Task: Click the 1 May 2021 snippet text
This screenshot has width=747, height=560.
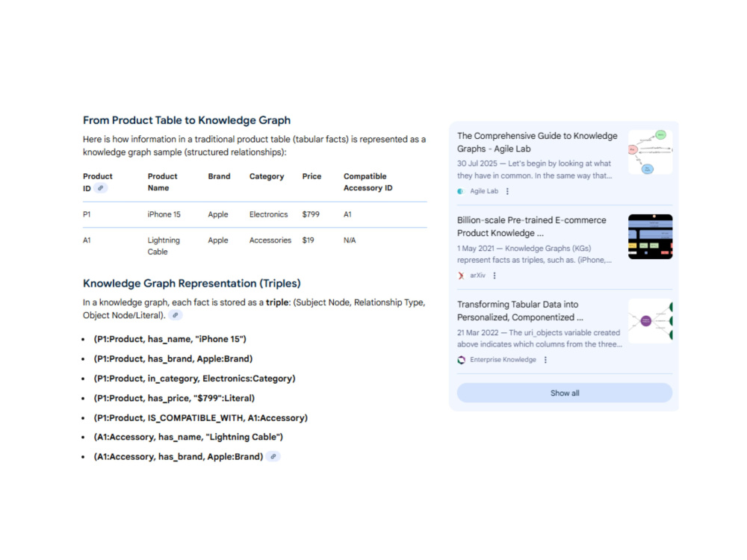Action: pos(534,254)
